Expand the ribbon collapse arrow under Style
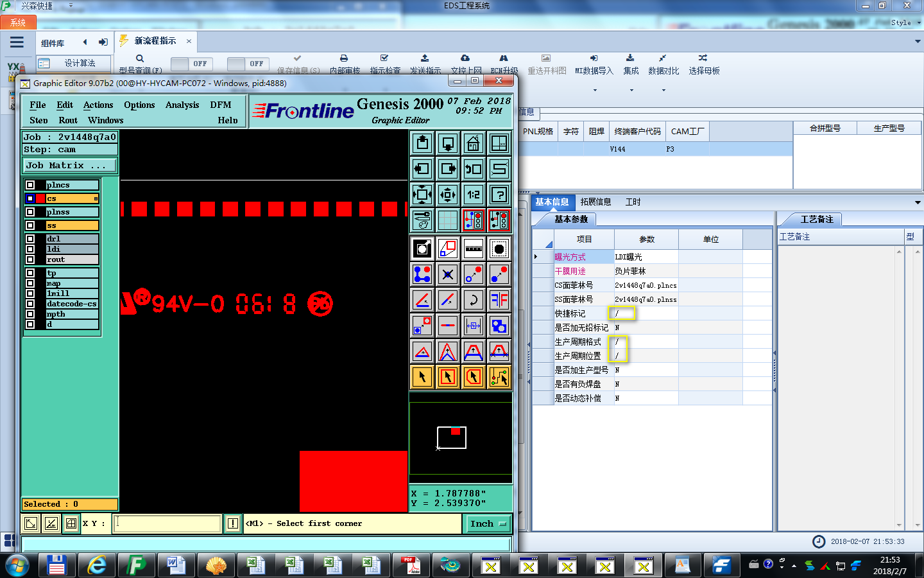 coord(918,41)
